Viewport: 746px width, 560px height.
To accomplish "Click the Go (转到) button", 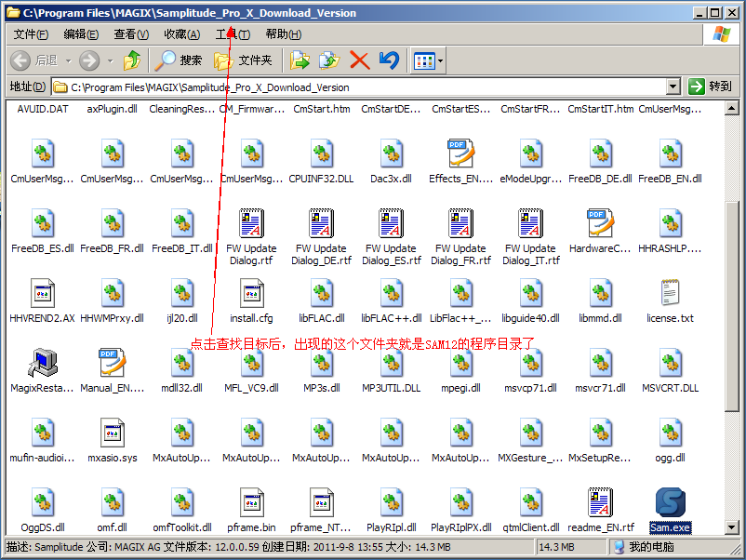I will pos(710,87).
